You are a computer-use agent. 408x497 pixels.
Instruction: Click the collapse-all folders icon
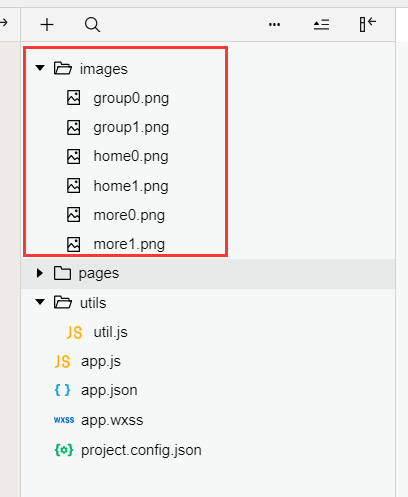pyautogui.click(x=321, y=25)
